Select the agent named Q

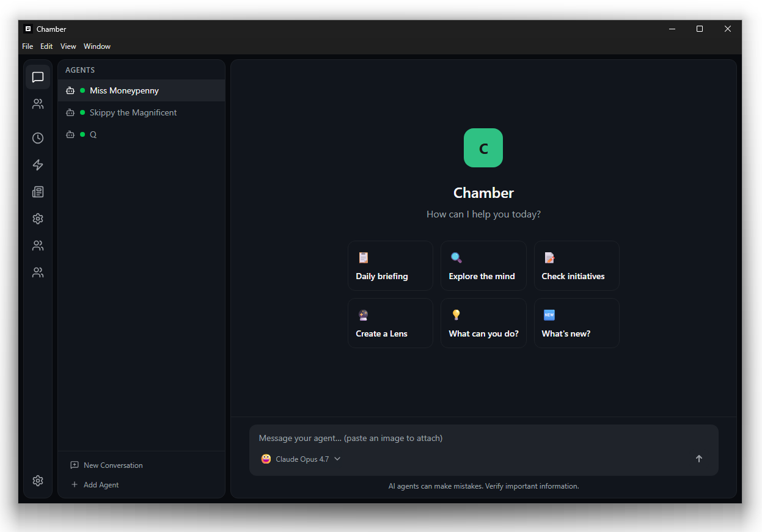tap(141, 134)
